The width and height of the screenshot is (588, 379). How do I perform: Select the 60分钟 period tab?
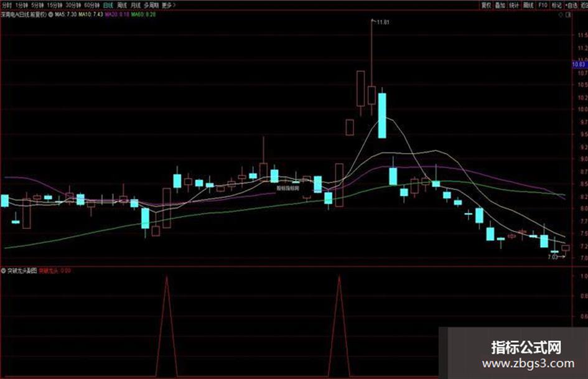[92, 5]
